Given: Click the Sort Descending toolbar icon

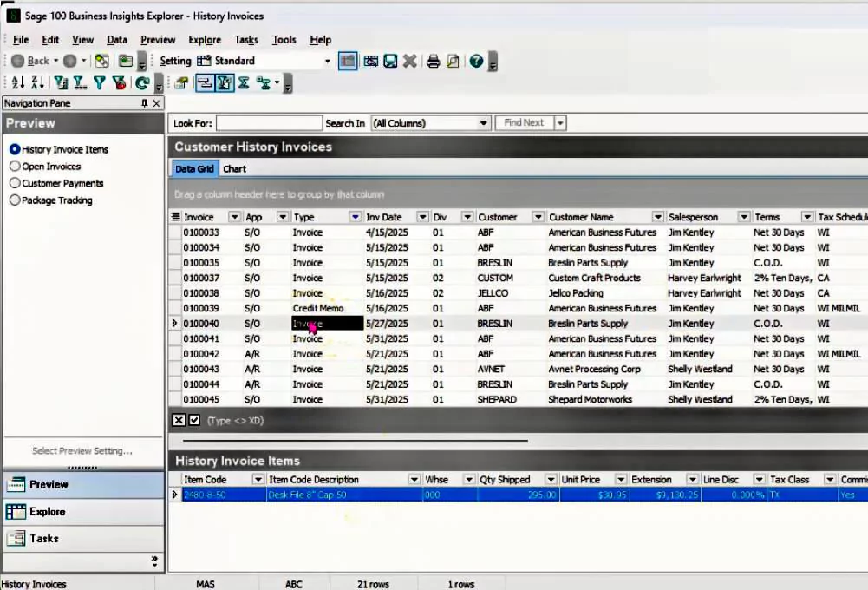Looking at the screenshot, I should 37,83.
